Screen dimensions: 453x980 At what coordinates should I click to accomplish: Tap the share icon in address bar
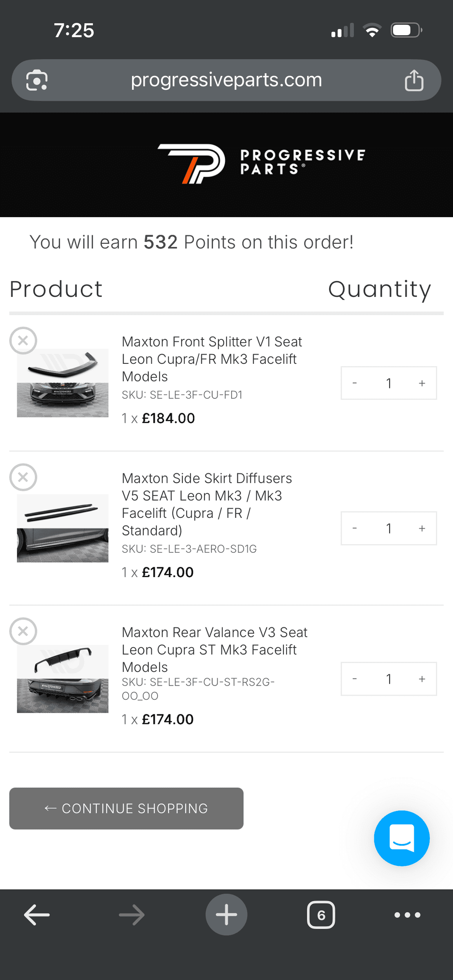click(x=414, y=80)
